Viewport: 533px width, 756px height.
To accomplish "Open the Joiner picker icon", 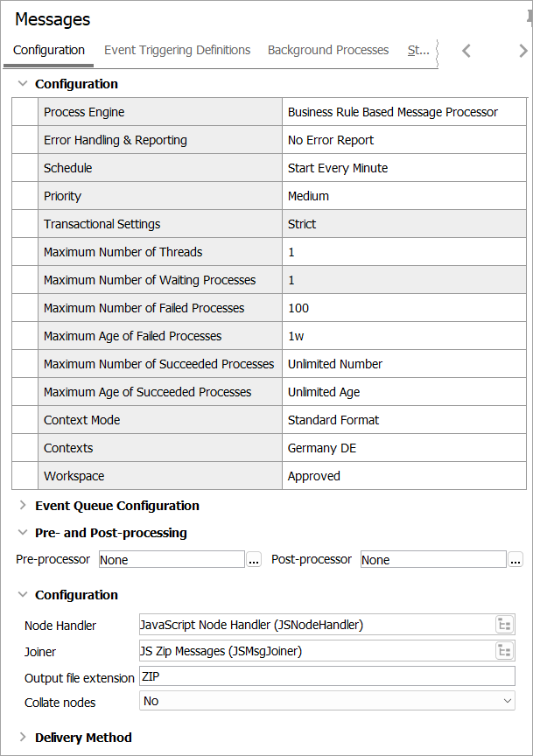I will [504, 651].
